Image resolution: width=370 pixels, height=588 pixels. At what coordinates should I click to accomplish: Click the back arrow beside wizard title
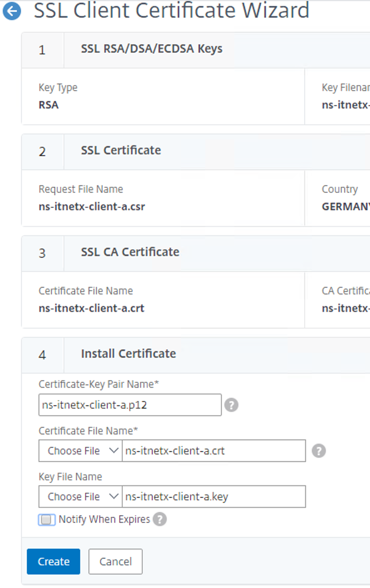[x=12, y=11]
